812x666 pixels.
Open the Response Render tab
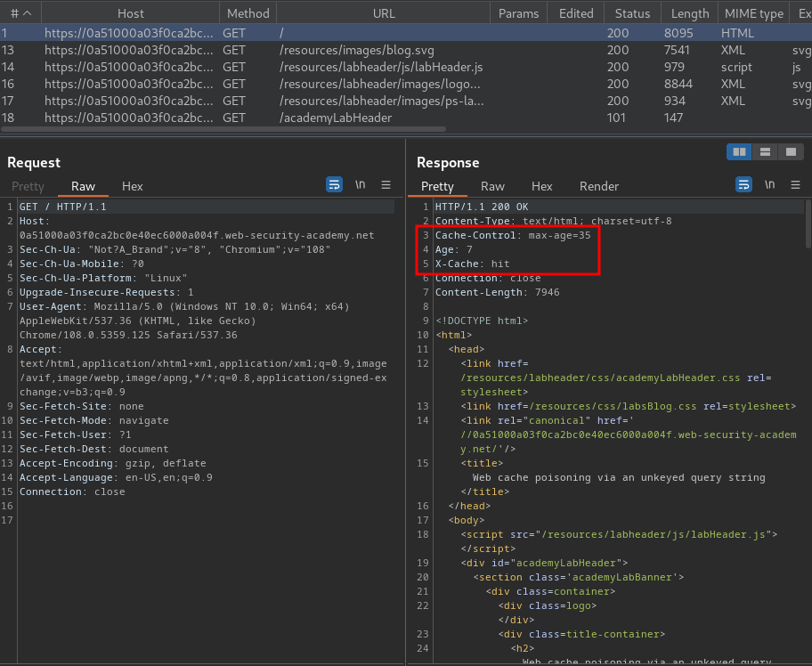coord(599,186)
